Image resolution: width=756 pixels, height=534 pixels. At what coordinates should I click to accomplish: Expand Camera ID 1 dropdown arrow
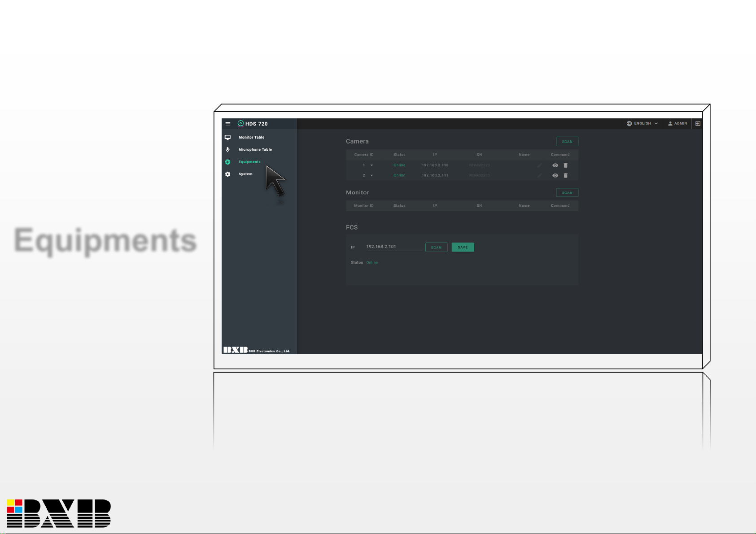point(371,165)
